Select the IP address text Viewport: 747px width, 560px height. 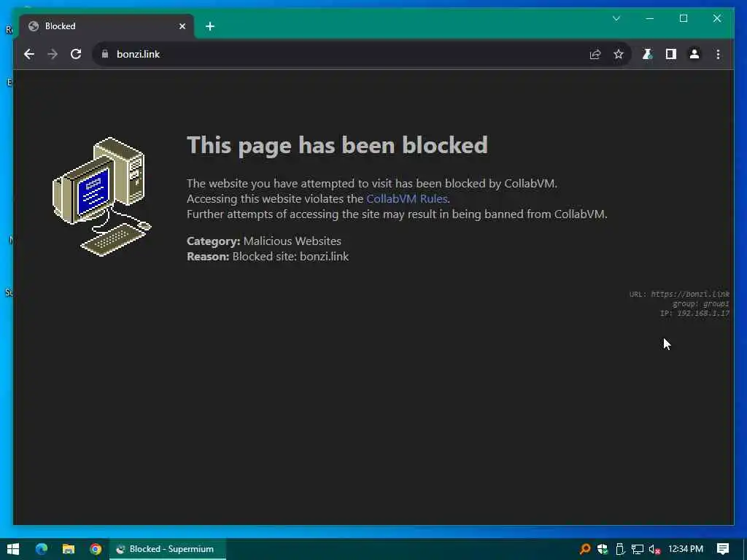click(x=694, y=313)
